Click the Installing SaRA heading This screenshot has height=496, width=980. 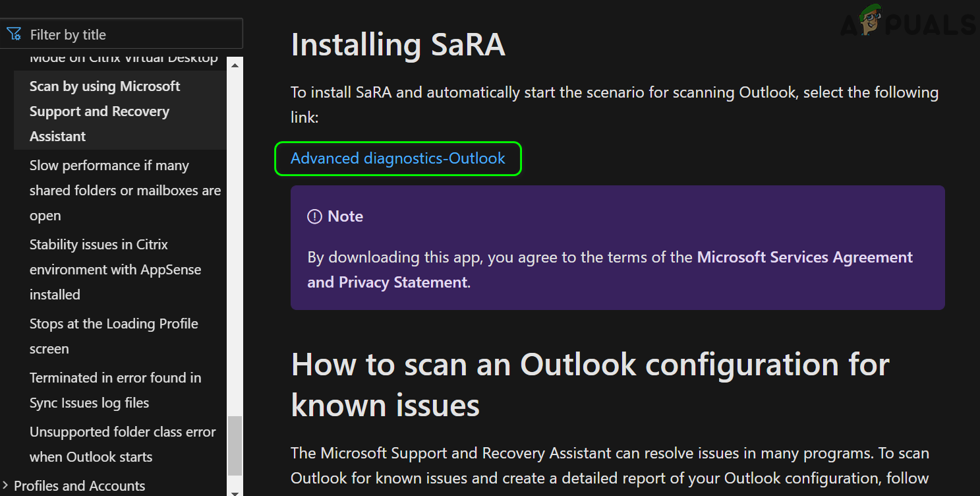pos(398,45)
